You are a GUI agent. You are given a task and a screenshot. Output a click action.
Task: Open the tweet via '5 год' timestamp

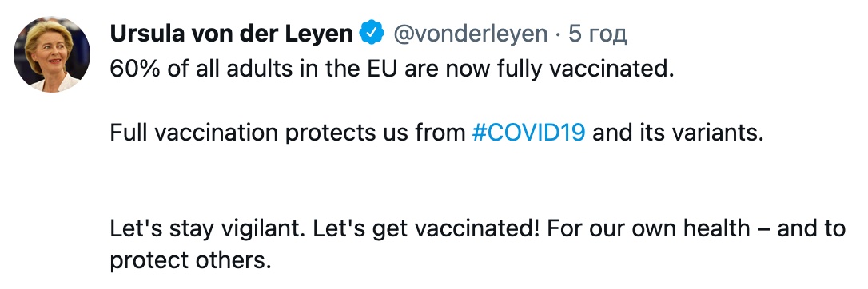pos(598,34)
